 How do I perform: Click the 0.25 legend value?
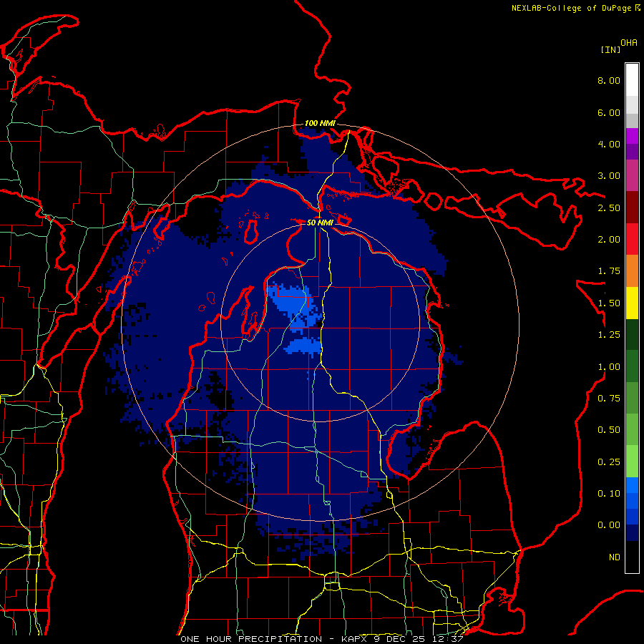[x=609, y=462]
